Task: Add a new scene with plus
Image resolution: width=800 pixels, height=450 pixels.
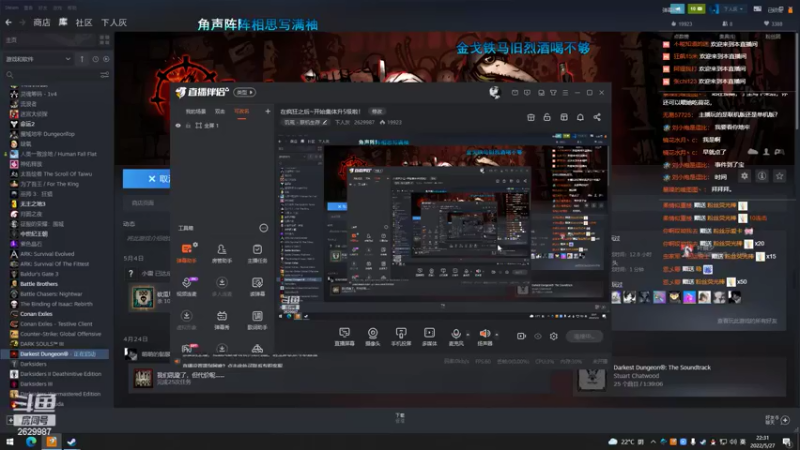Action: [x=267, y=111]
